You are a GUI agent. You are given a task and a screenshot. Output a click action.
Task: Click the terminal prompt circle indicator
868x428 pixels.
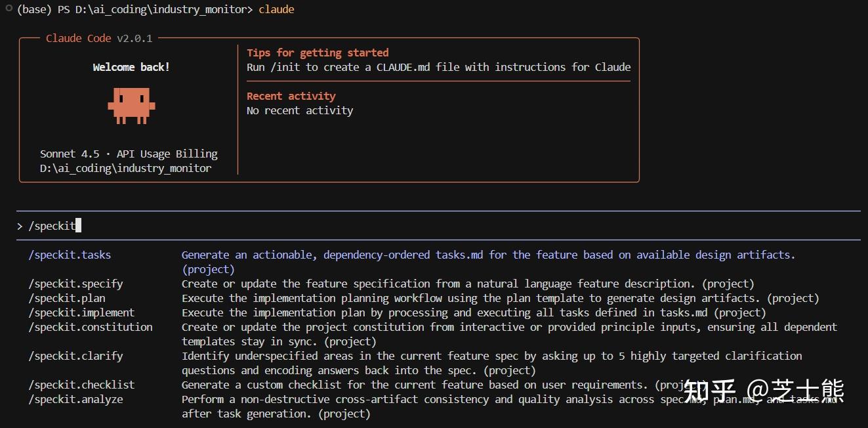(9, 9)
